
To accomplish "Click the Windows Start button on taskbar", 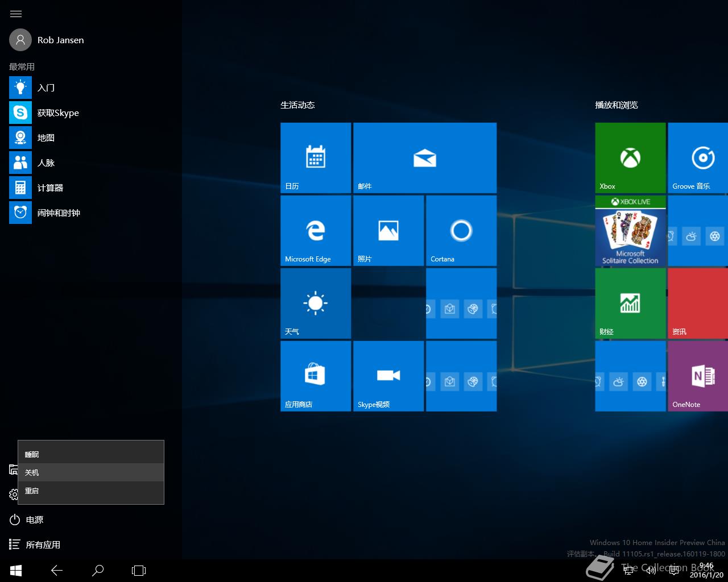I will (16, 570).
